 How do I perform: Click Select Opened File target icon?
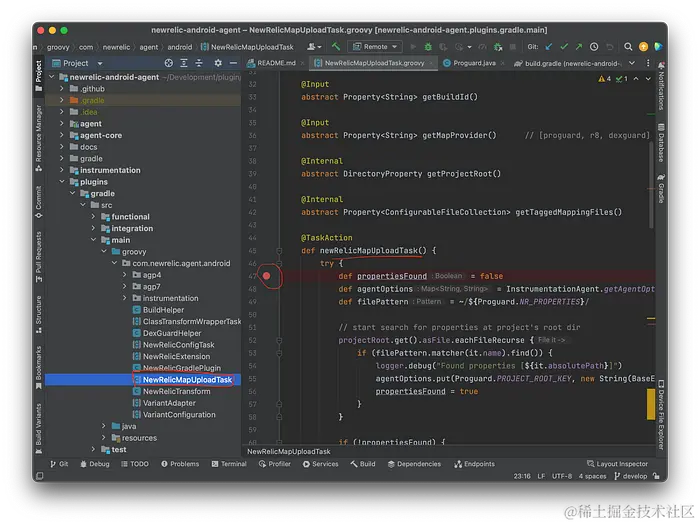pos(169,63)
